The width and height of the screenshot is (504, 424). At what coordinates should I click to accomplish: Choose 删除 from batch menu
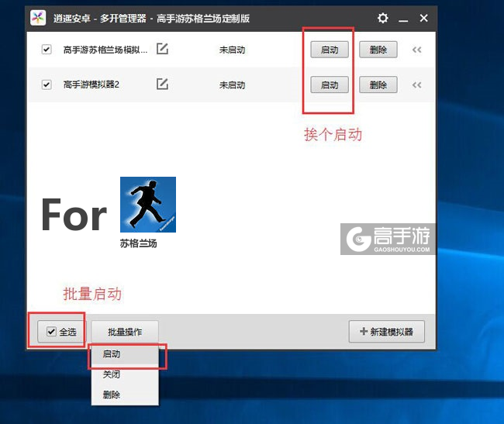tap(125, 395)
